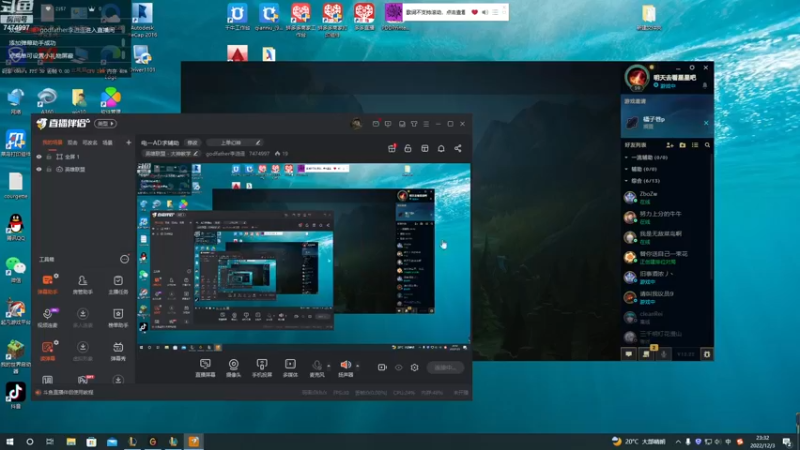Open 视频连麦 tool
The image size is (800, 450).
coord(47,317)
